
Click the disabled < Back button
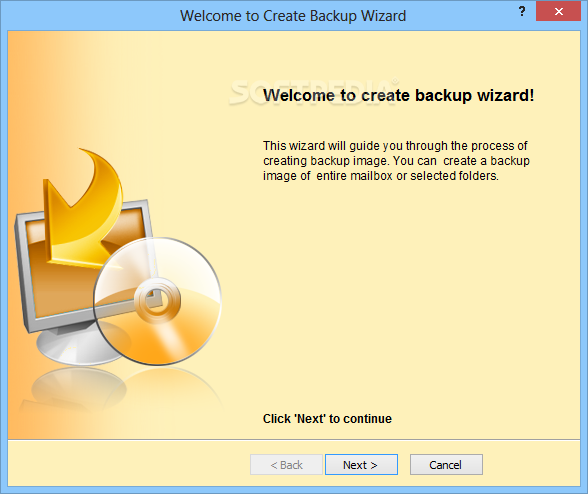coord(286,464)
